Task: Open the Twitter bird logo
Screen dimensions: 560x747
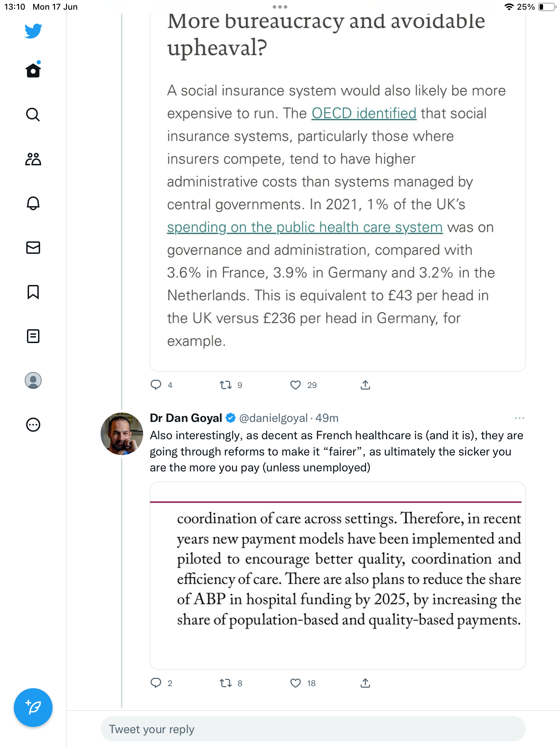Action: click(33, 31)
